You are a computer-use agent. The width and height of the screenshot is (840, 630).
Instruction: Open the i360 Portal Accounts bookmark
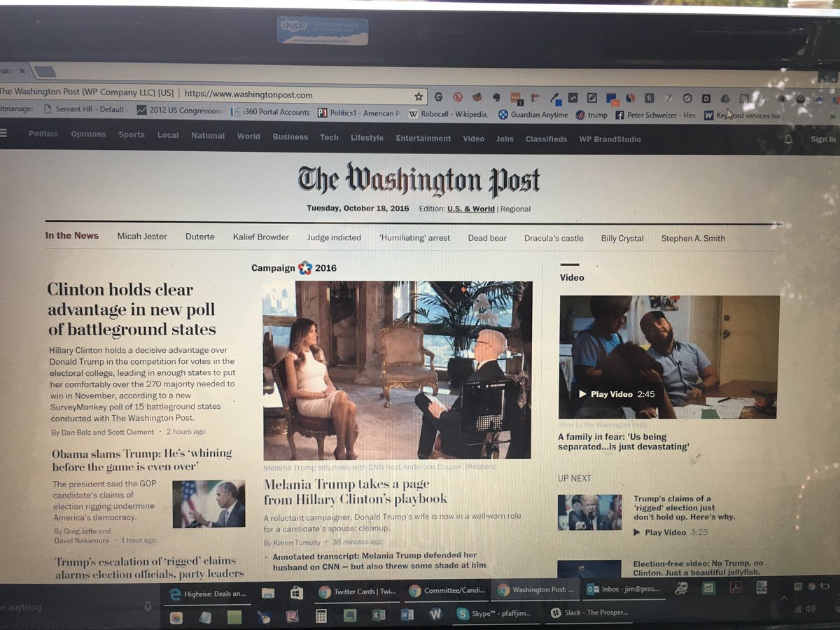pos(270,112)
